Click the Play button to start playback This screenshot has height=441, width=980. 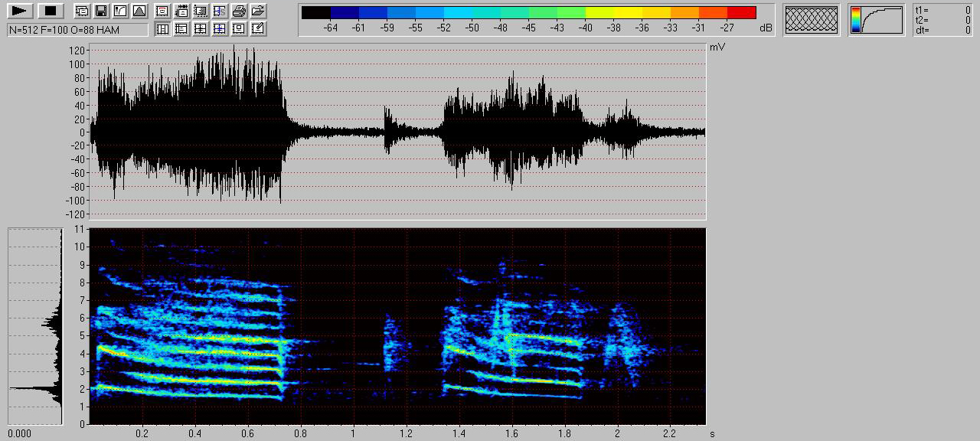(21, 11)
